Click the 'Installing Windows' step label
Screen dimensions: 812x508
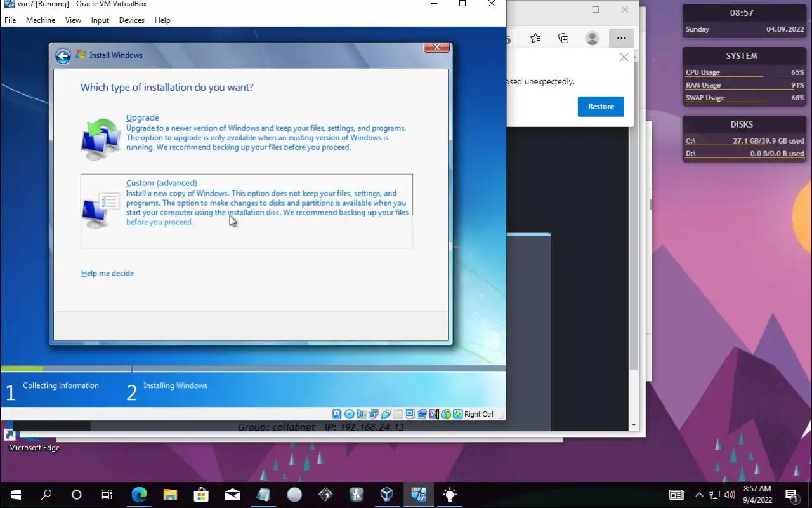[175, 385]
